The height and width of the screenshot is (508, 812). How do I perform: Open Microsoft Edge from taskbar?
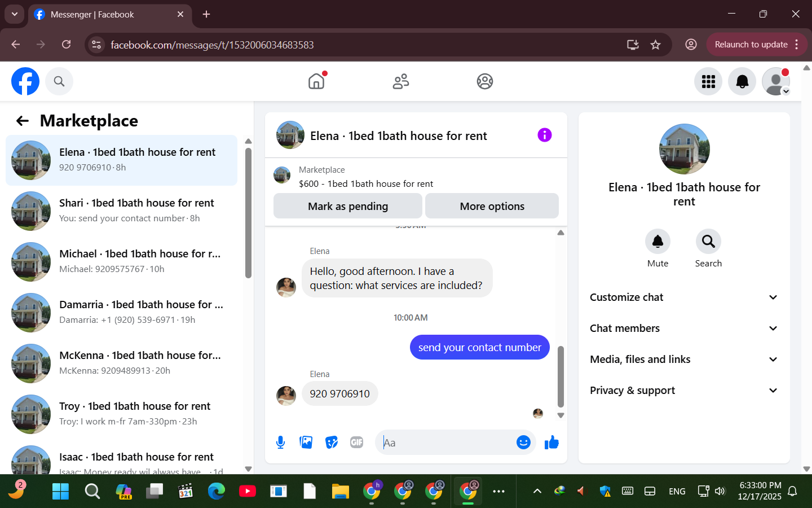point(216,491)
